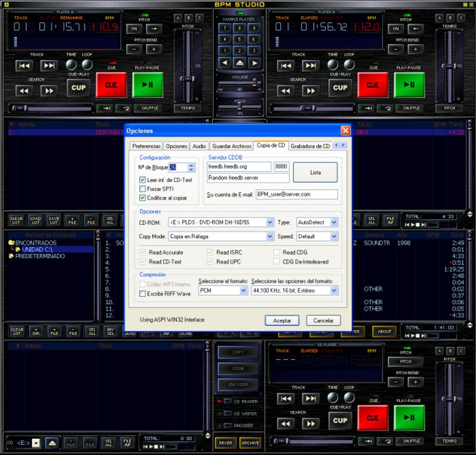The image size is (476, 455).
Task: Uncheck Leer inf. de CD-Text
Action: 143,180
